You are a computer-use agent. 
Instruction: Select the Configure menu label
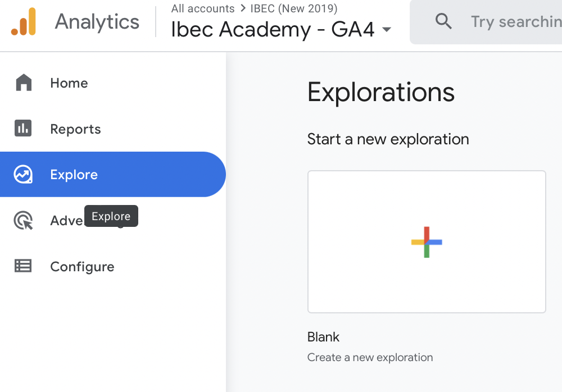pyautogui.click(x=82, y=267)
